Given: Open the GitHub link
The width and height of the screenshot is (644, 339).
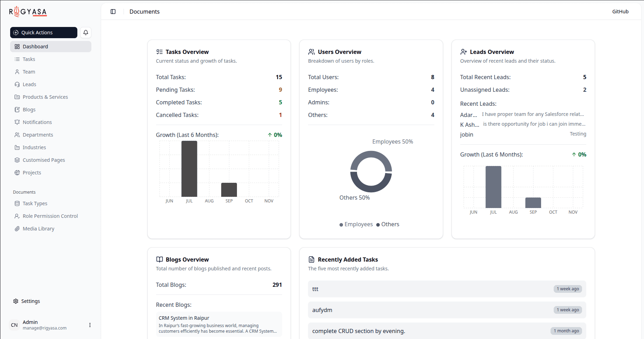Looking at the screenshot, I should click(x=620, y=12).
